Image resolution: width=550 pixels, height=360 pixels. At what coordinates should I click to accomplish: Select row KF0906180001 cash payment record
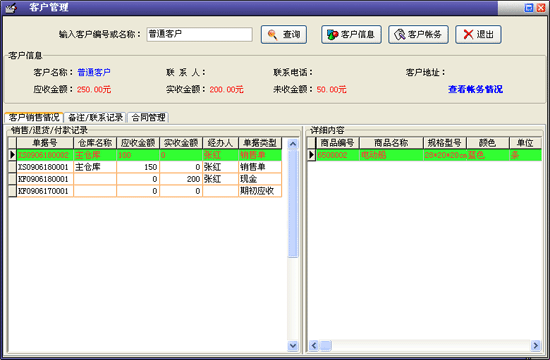pos(145,179)
